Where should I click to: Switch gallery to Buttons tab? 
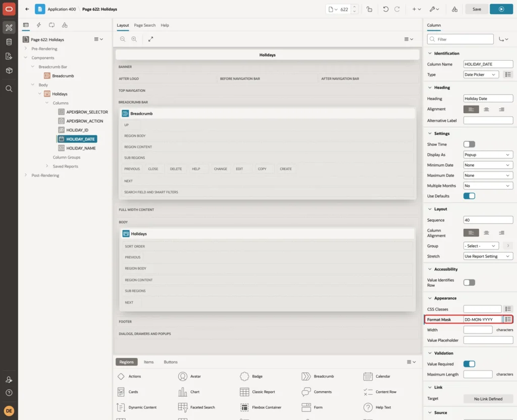(x=171, y=362)
